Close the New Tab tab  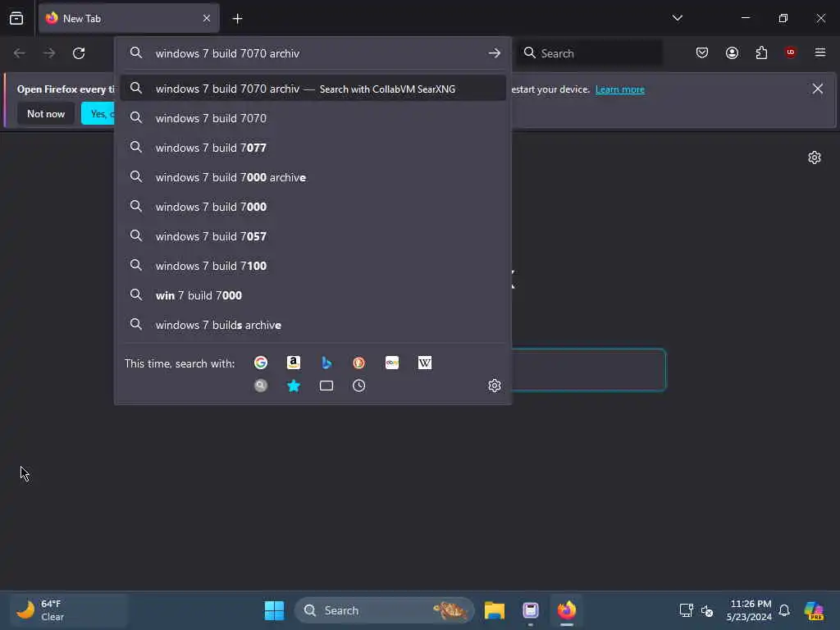(x=207, y=18)
